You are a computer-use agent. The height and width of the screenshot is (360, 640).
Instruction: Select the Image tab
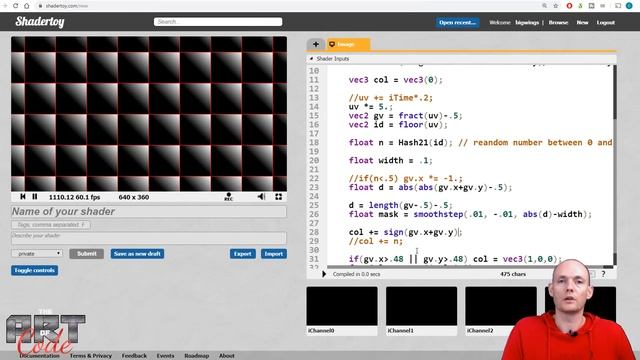tap(348, 44)
